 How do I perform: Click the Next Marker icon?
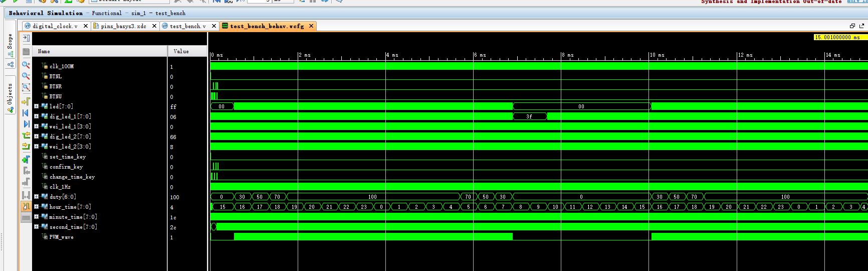26,182
